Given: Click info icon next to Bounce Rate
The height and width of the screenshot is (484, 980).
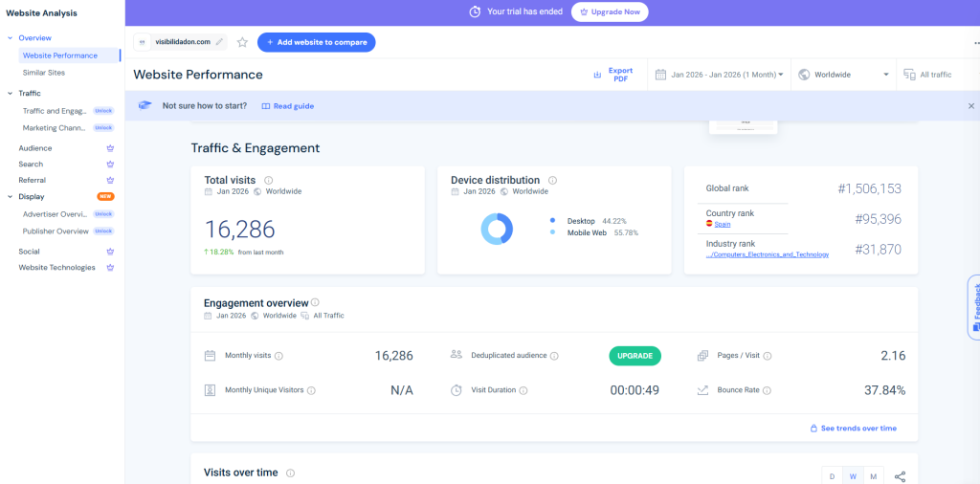Looking at the screenshot, I should tap(767, 390).
